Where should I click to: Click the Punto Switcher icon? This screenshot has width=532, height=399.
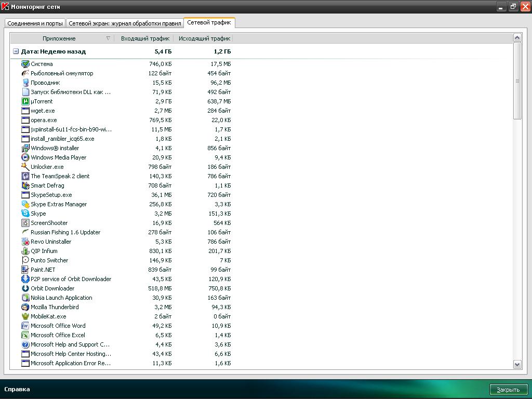[25, 260]
